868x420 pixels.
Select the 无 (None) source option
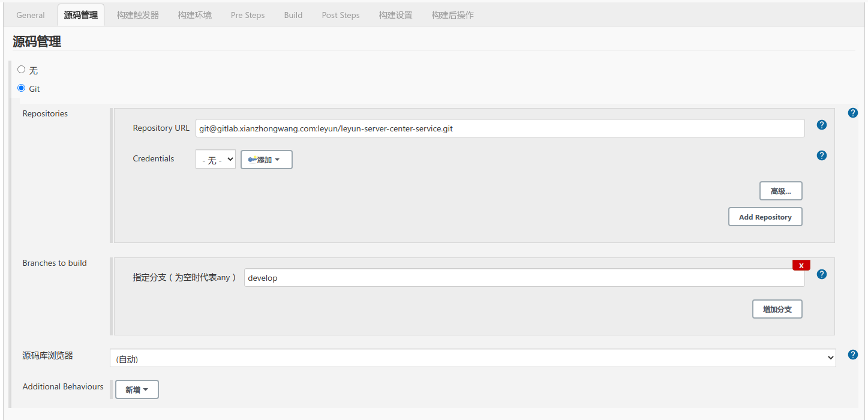click(x=22, y=70)
